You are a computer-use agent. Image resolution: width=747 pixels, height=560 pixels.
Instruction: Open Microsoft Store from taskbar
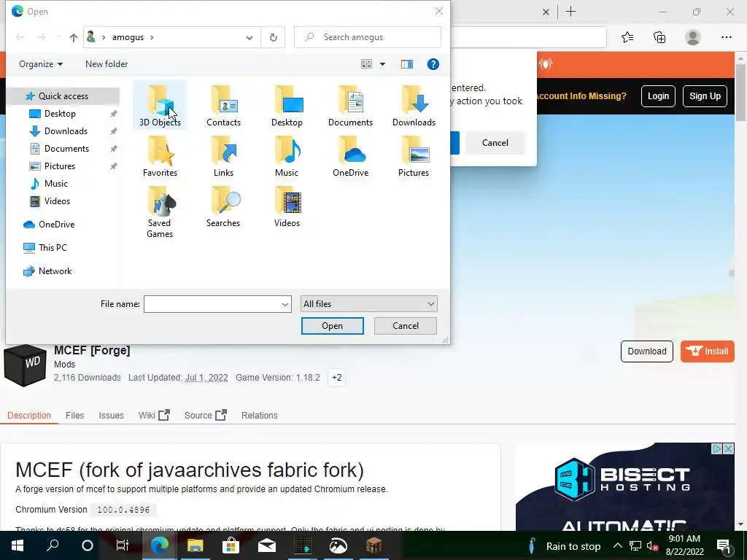(231, 545)
